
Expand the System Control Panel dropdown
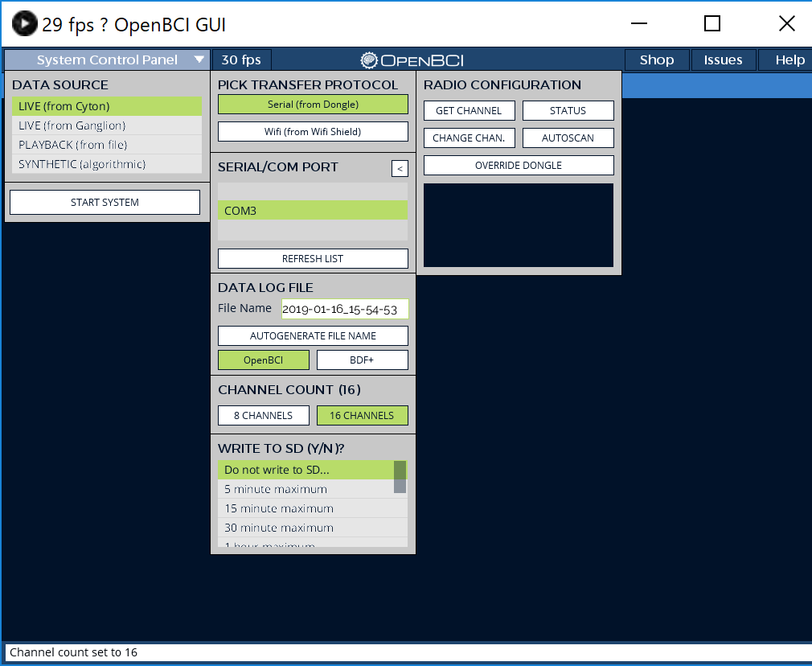click(x=107, y=60)
